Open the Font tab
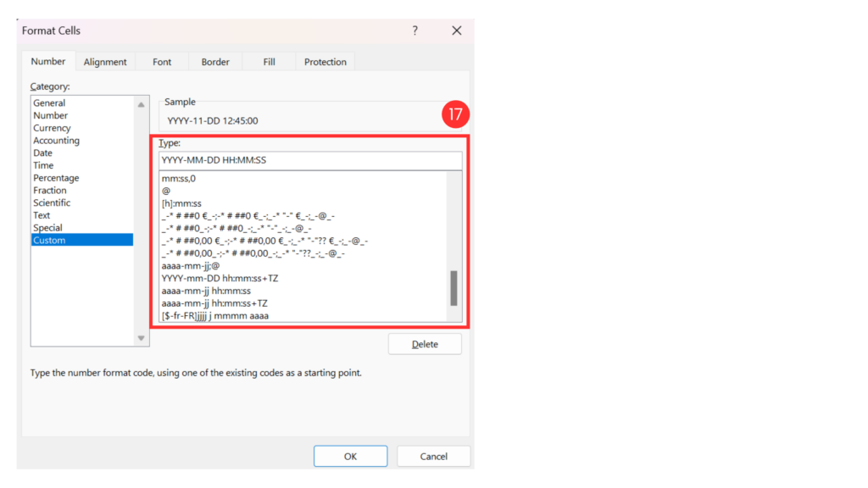Image resolution: width=868 pixels, height=488 pixels. coord(162,62)
